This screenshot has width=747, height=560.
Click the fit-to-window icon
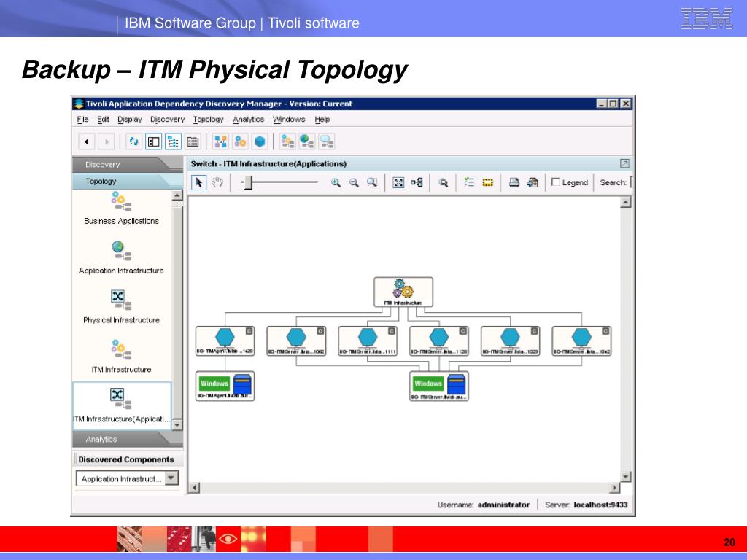(x=398, y=182)
